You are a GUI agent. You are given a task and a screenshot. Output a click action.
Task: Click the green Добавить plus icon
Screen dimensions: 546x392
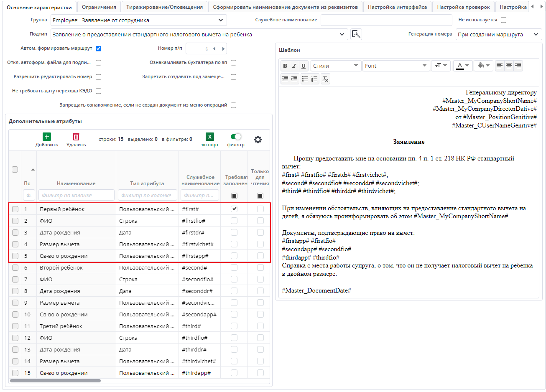click(47, 137)
